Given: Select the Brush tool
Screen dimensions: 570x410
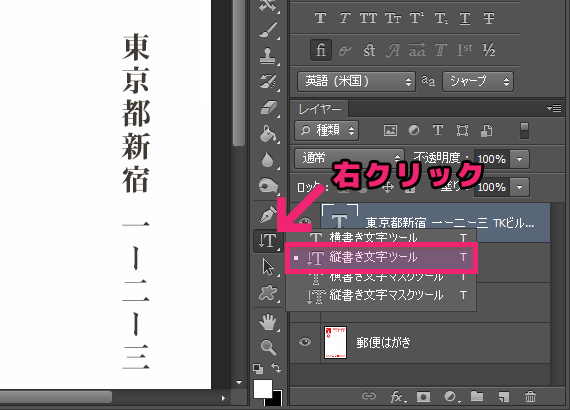Looking at the screenshot, I should 268,30.
